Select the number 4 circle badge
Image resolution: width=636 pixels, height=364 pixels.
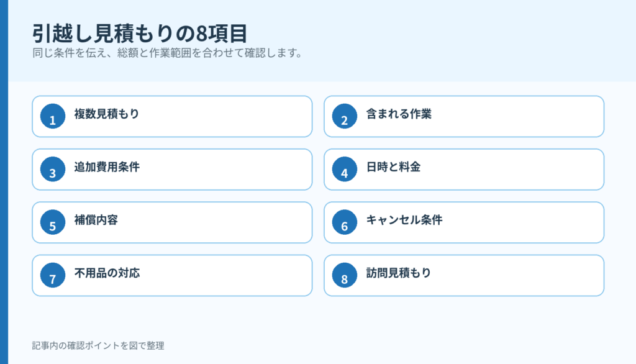pyautogui.click(x=344, y=169)
